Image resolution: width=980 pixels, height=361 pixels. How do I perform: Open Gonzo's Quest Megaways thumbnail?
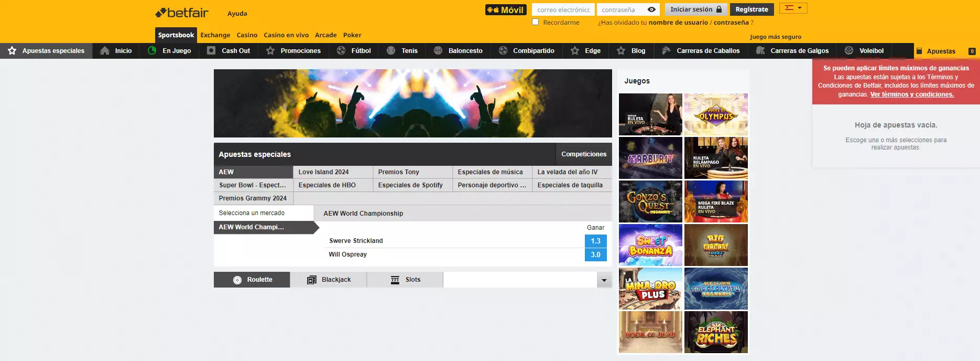[650, 201]
